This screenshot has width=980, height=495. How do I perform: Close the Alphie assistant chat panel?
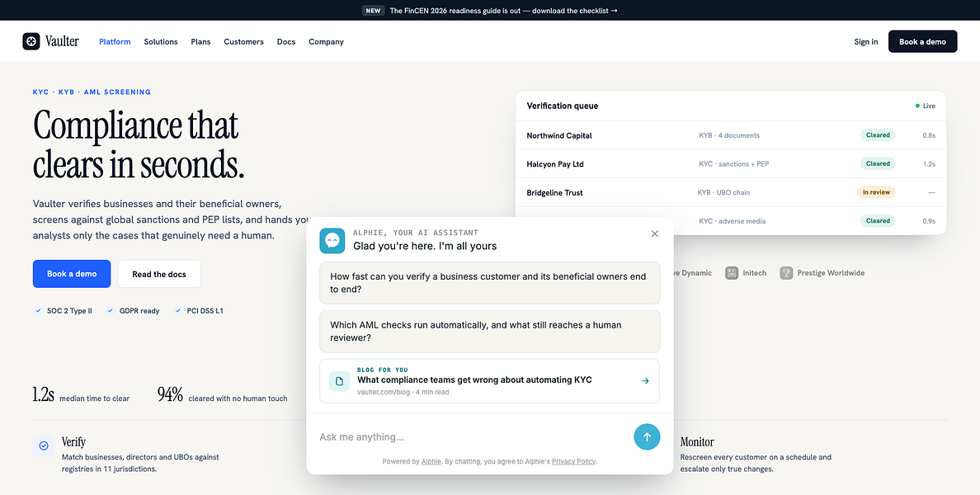pyautogui.click(x=655, y=233)
